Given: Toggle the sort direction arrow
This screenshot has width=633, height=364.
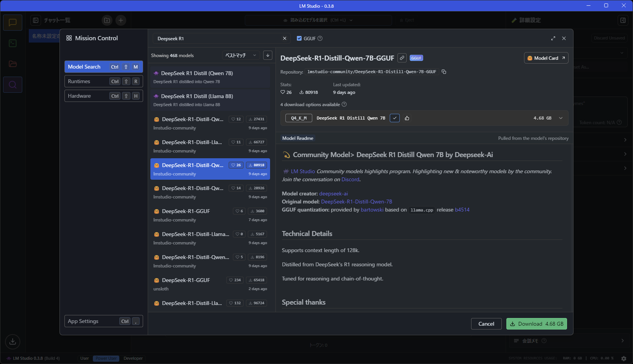Looking at the screenshot, I should 268,56.
